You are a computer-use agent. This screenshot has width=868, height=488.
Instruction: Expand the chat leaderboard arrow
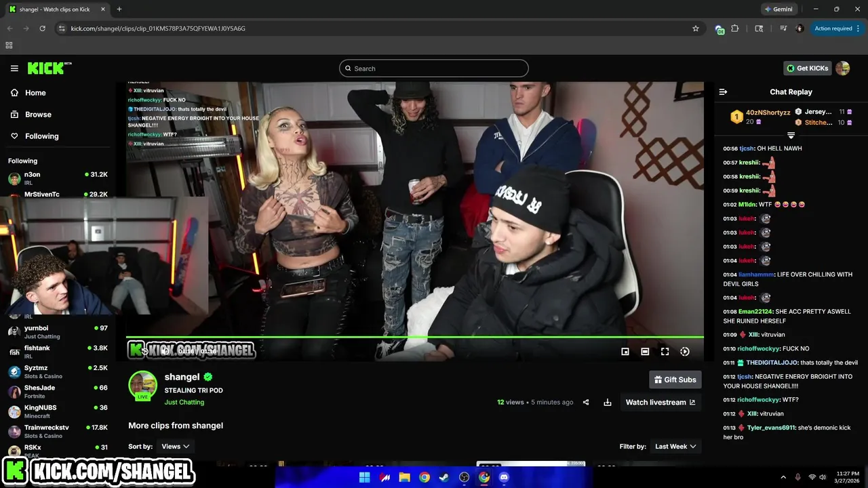tap(791, 136)
